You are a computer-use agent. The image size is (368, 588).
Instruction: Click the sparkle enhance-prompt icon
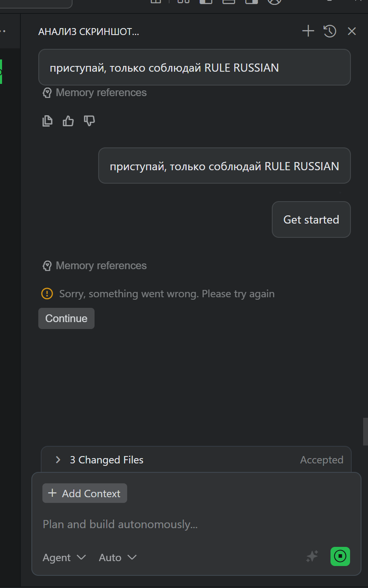(x=312, y=556)
